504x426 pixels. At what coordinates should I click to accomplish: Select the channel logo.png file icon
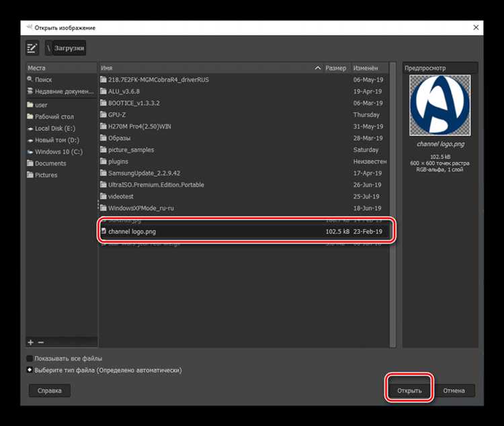(x=103, y=231)
